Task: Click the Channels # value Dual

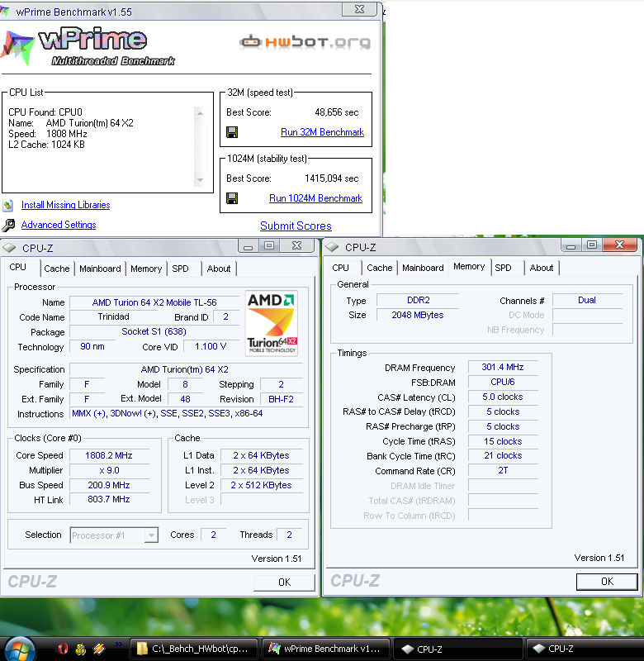Action: click(x=587, y=300)
